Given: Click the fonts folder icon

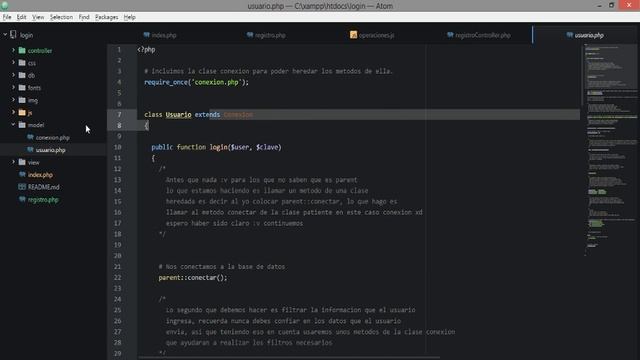Looking at the screenshot, I should click(22, 88).
